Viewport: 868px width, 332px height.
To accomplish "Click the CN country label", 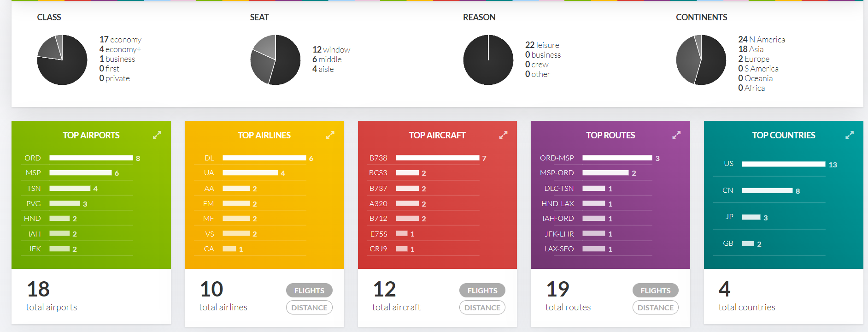I will pos(728,190).
